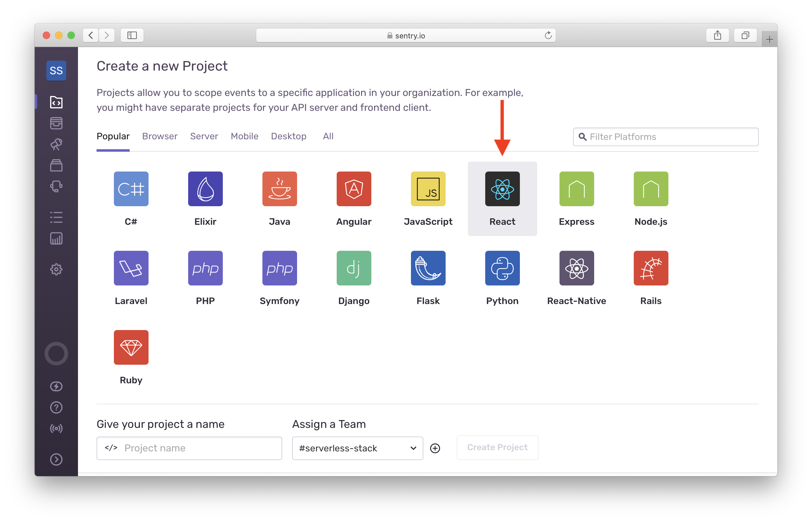Click the Project name input field

(189, 448)
